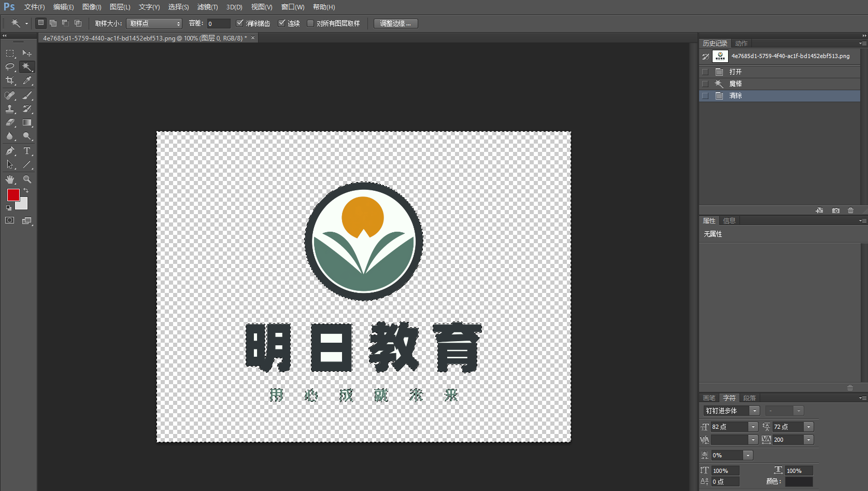Select the Magic Wand tool in toolbox
The image size is (868, 491).
[27, 67]
